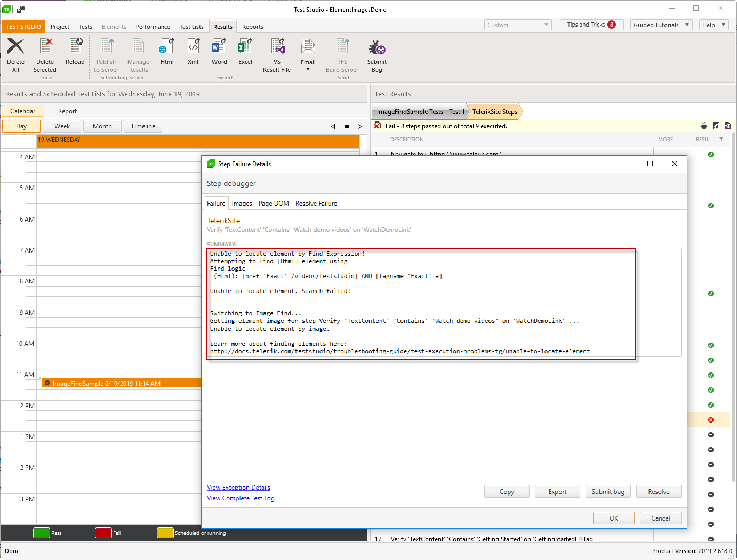737x560 pixels.
Task: Open the Elements ribbon tab
Action: [x=114, y=27]
